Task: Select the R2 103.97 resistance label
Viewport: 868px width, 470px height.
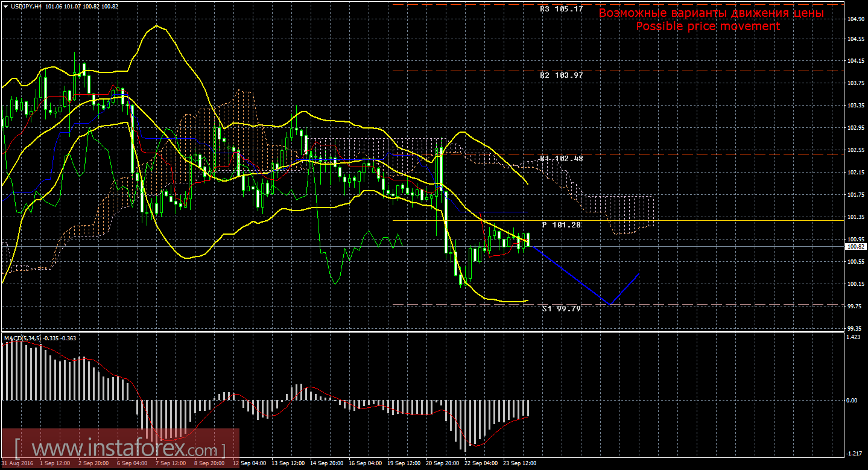Action: click(x=561, y=75)
